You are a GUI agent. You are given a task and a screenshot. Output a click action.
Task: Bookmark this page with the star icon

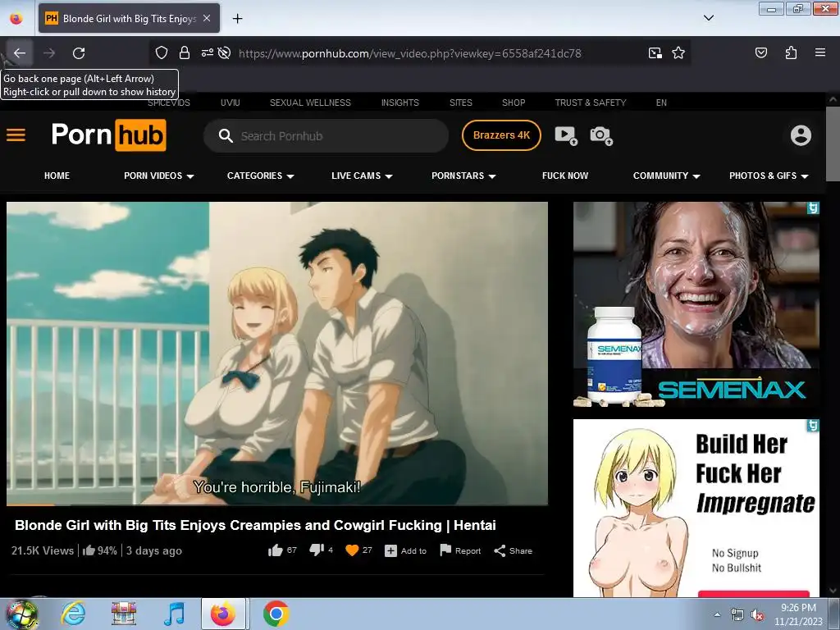point(678,52)
